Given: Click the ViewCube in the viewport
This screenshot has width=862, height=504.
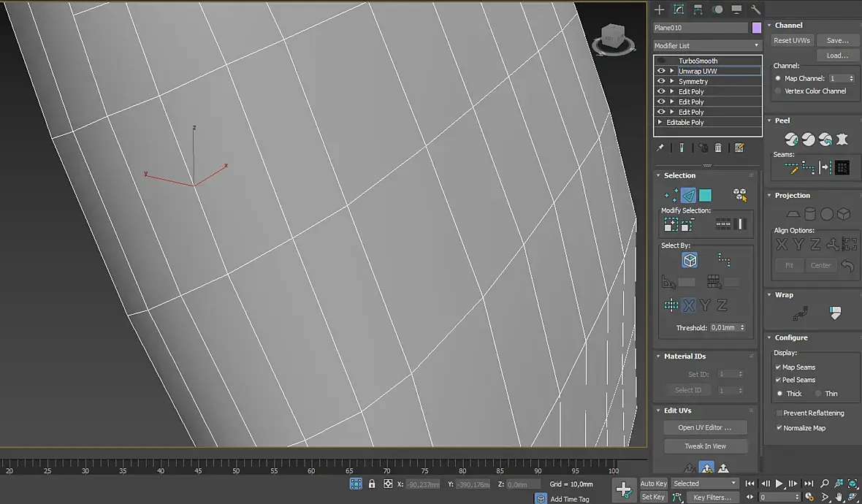Looking at the screenshot, I should [614, 39].
